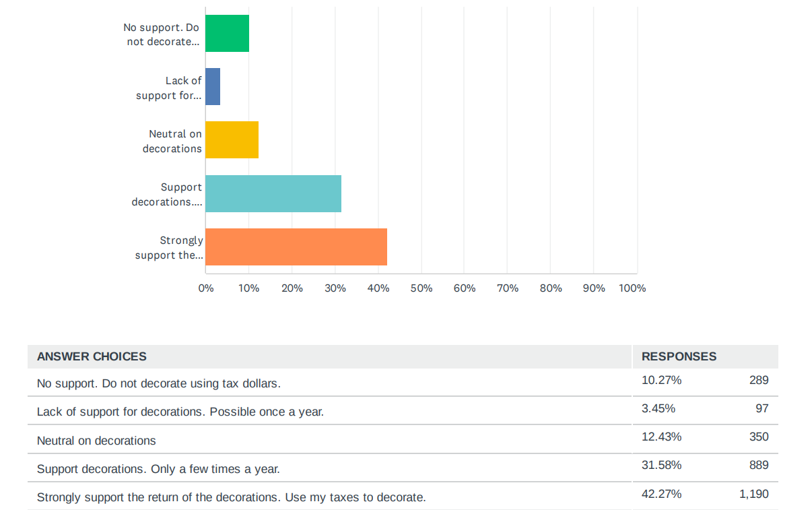Screen dimensions: 812x510
Task: Click the RESPONSES column header
Action: coord(679,356)
